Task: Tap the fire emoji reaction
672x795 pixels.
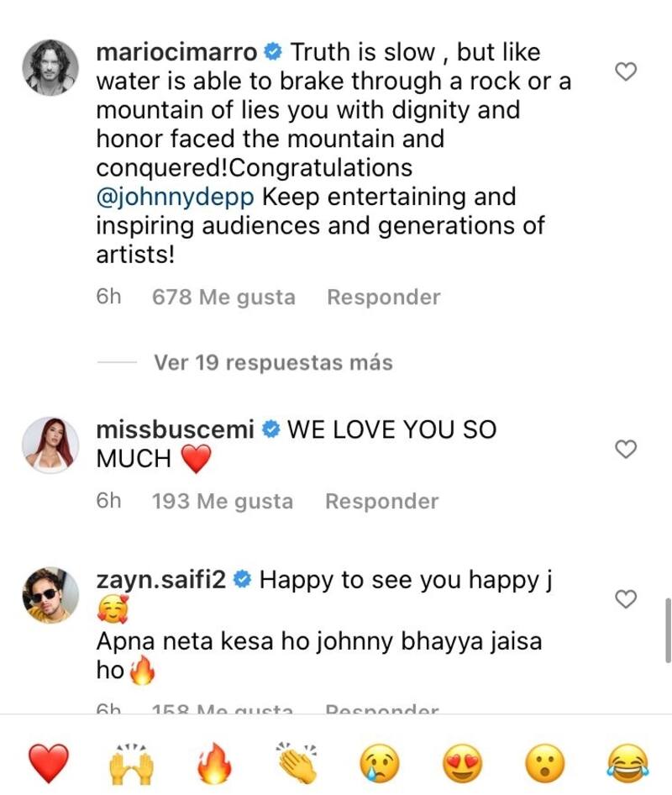Action: [212, 763]
